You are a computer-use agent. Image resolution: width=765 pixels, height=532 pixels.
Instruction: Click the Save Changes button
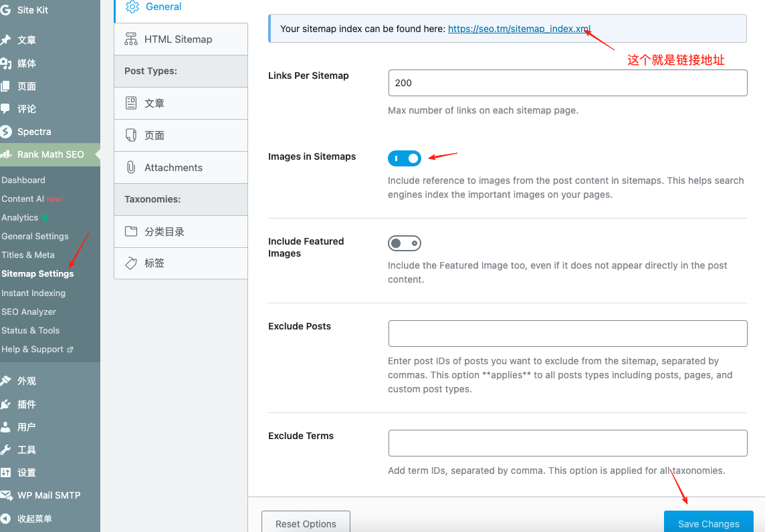(x=708, y=523)
